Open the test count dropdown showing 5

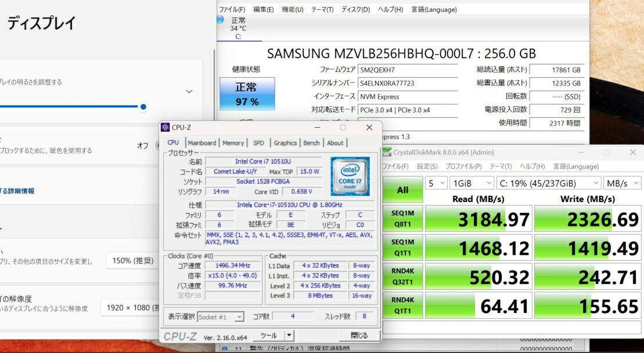(436, 183)
